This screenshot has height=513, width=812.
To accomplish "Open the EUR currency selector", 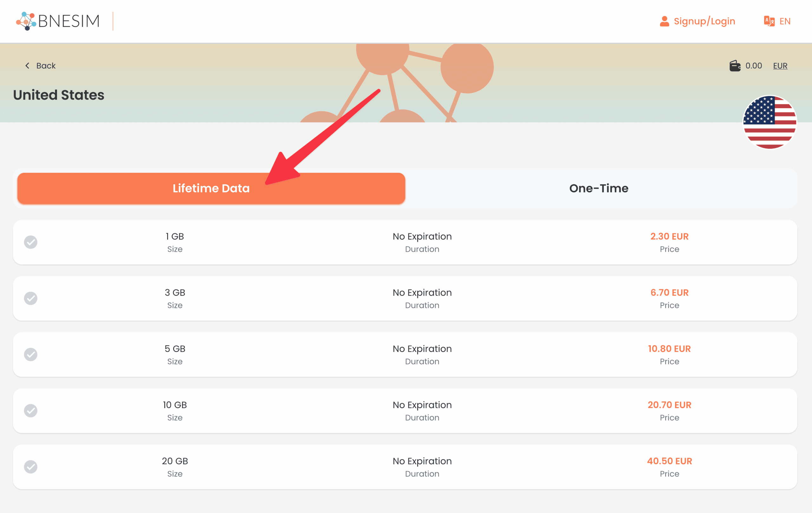I will point(780,66).
